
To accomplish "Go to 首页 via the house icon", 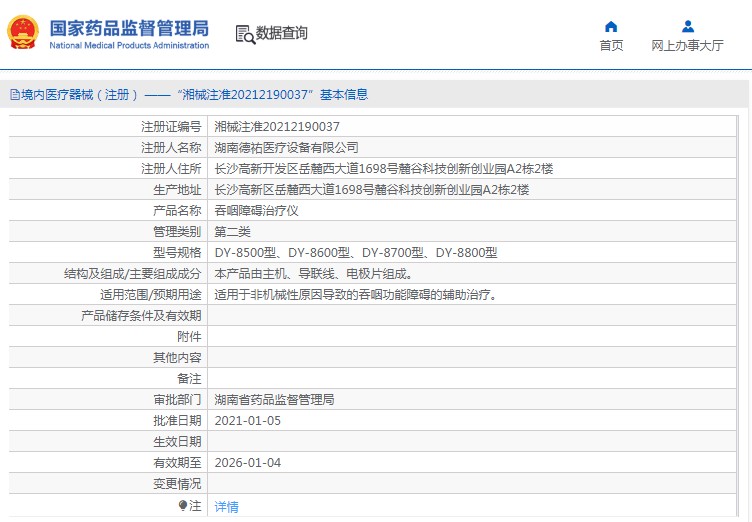I will coord(611,26).
